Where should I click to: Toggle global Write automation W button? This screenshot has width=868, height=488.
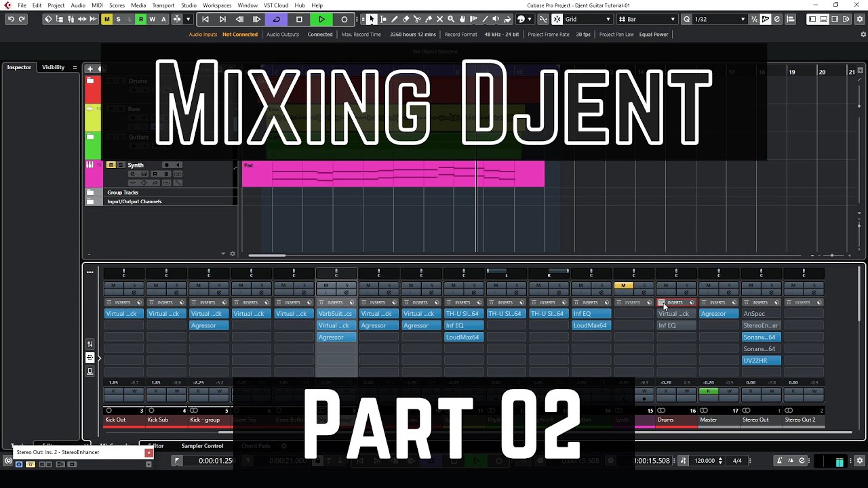coord(152,19)
